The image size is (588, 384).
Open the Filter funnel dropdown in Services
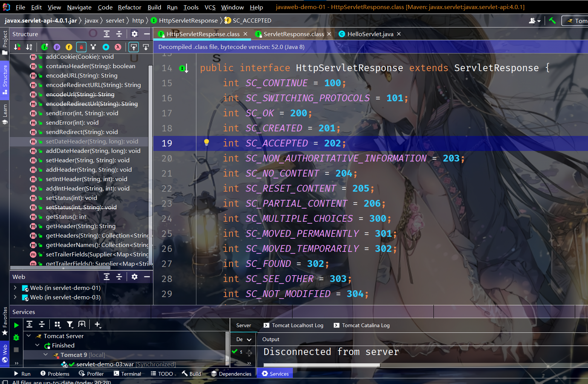(70, 325)
